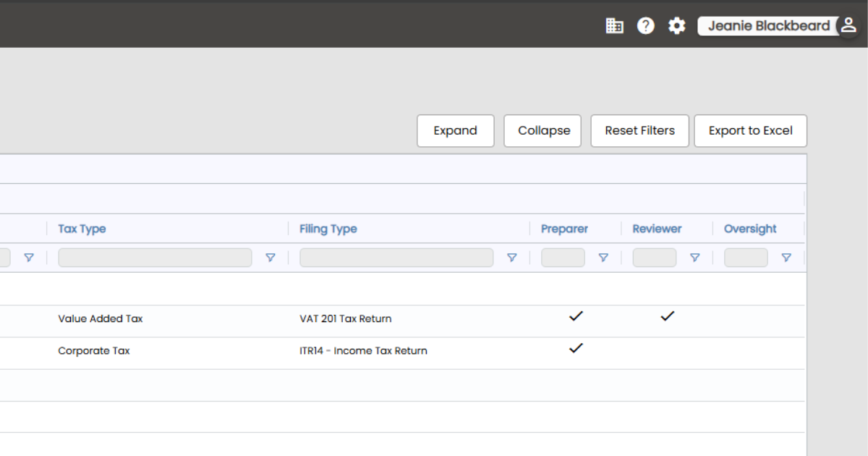
Task: Open the settings gear icon
Action: point(676,26)
